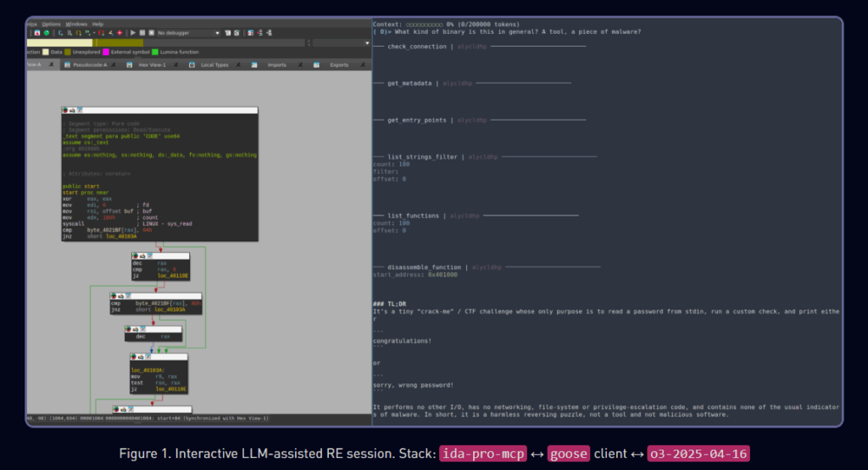Close the Exports tab
Image resolution: width=868 pixels, height=470 pixels.
tap(363, 64)
